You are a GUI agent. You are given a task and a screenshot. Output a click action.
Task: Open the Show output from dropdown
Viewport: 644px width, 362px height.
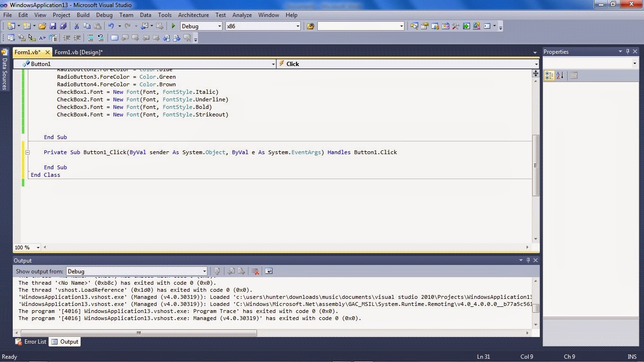(x=203, y=271)
